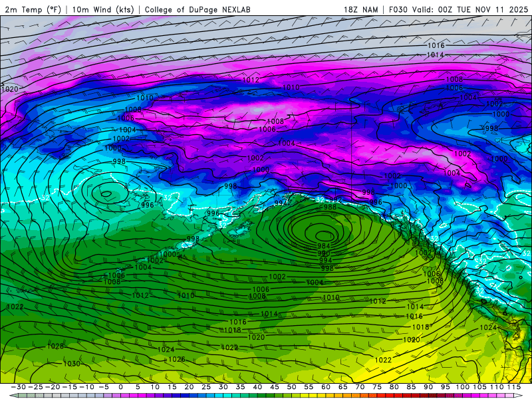Image resolution: width=532 pixels, height=399 pixels.
Task: Click the small closed center of the western low
Action: [106, 194]
